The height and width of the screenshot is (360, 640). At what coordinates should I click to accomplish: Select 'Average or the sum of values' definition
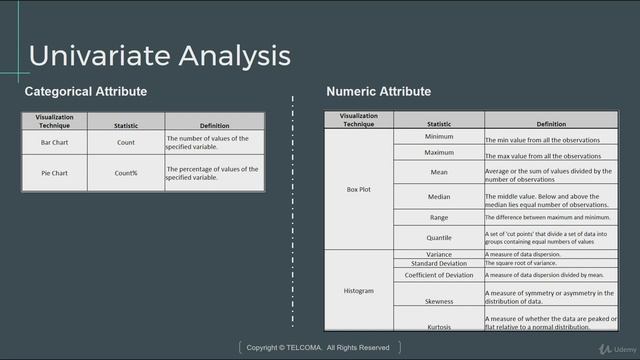tap(551, 172)
